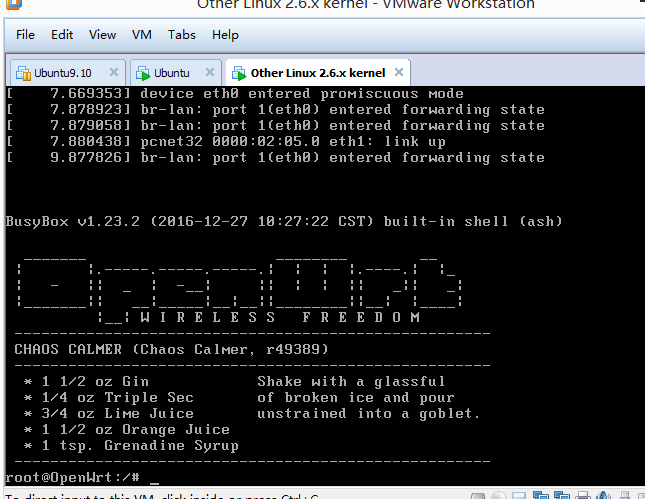Click the floppy drive icon in status bar
Viewport: 645px width, 499px height.
519,495
